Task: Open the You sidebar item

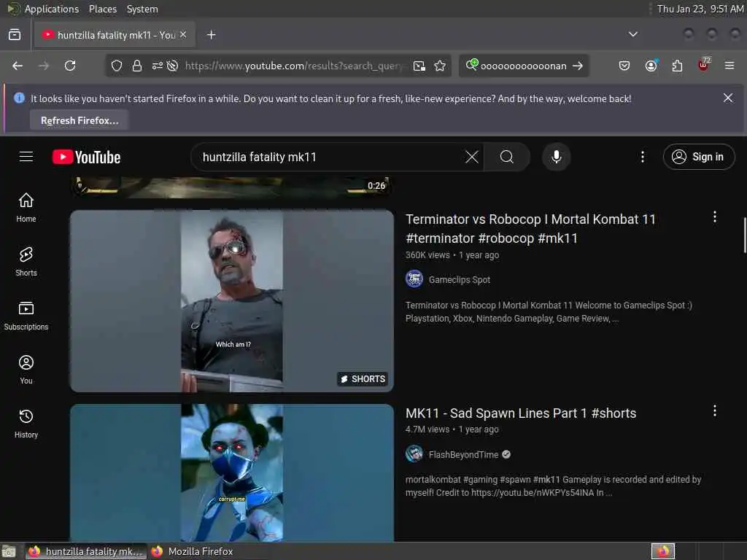Action: (26, 369)
